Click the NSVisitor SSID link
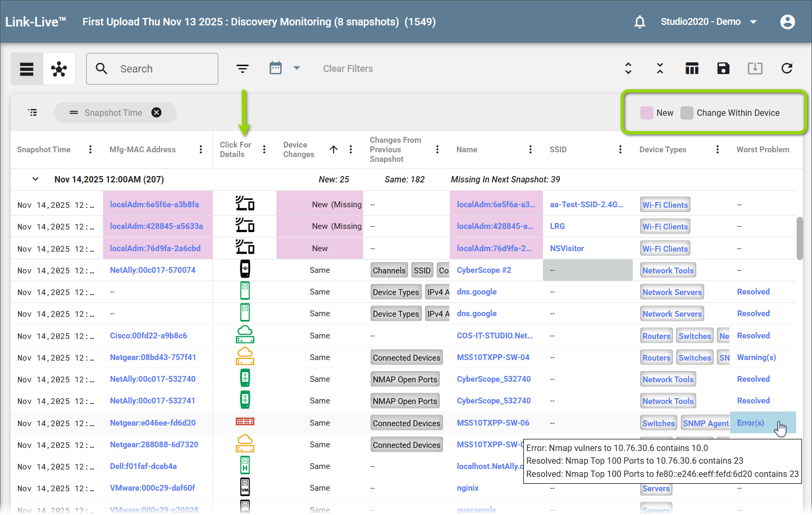 [x=567, y=249]
